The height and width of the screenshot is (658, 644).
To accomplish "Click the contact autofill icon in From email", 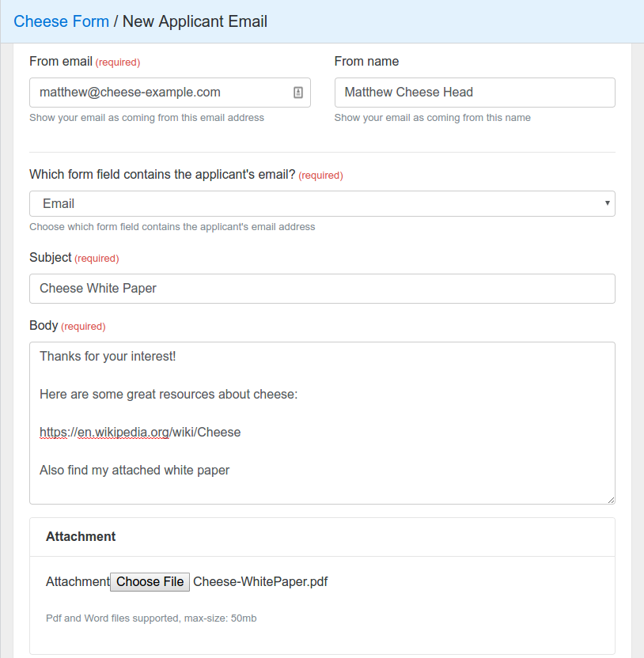I will pyautogui.click(x=298, y=93).
